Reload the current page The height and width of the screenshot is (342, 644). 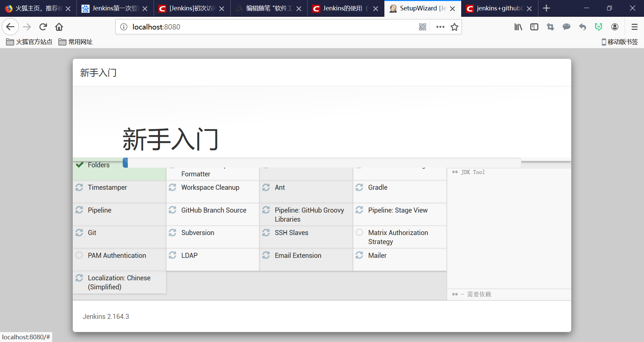coord(43,27)
